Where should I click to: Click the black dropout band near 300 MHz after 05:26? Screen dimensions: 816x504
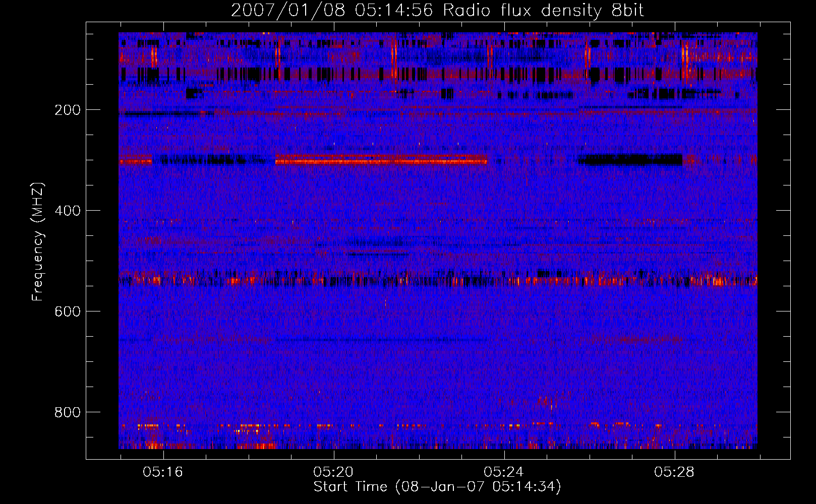[629, 160]
